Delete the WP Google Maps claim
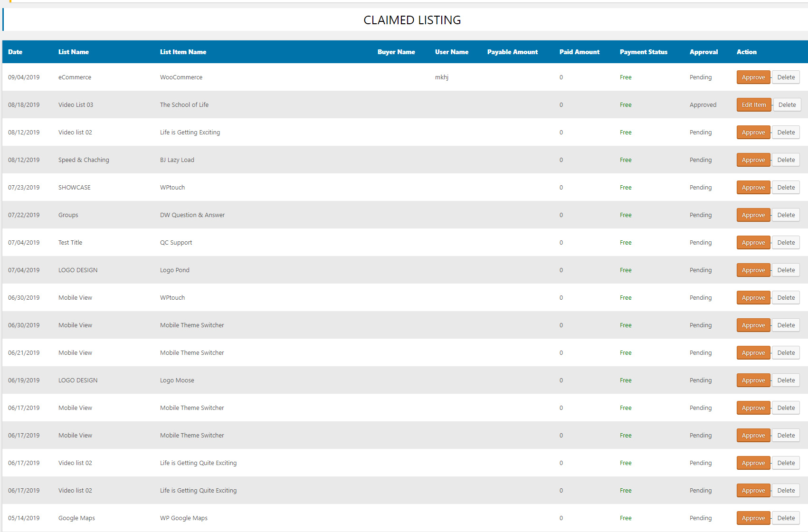This screenshot has width=808, height=532. click(x=786, y=518)
